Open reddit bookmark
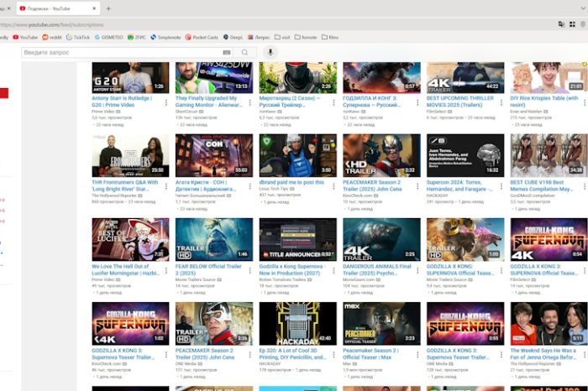The height and width of the screenshot is (391, 588). pos(52,37)
